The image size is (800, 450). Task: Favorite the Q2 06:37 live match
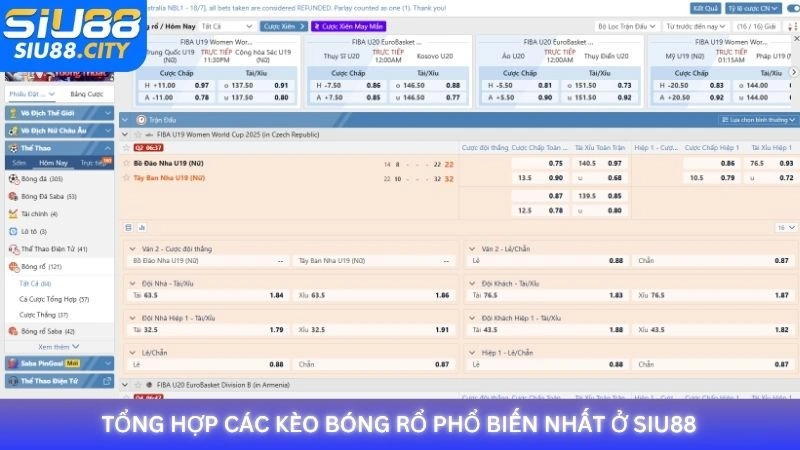point(127,147)
